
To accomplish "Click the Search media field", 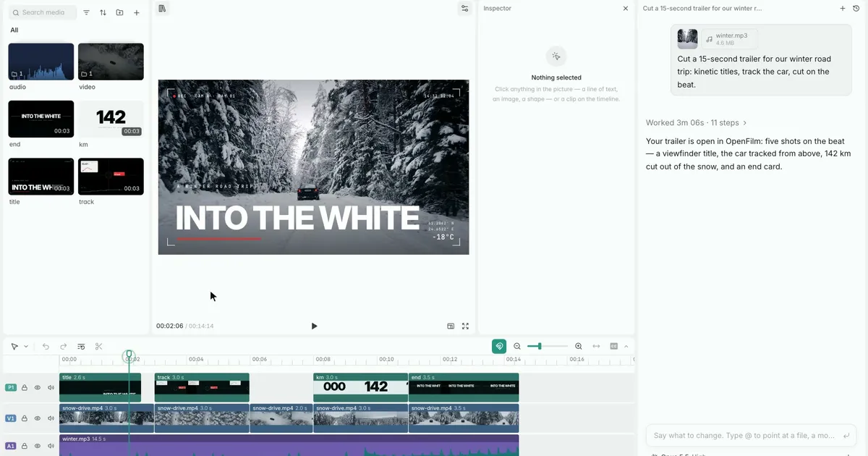I will pos(43,12).
